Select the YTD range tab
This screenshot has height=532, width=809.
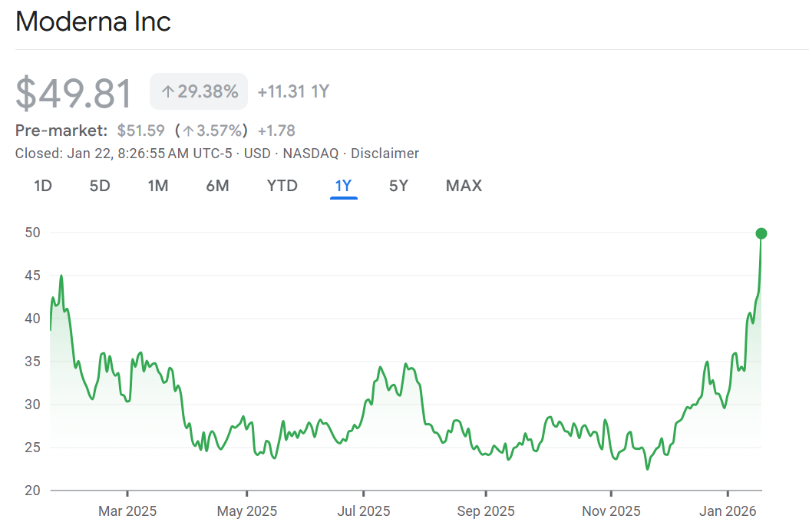click(282, 186)
